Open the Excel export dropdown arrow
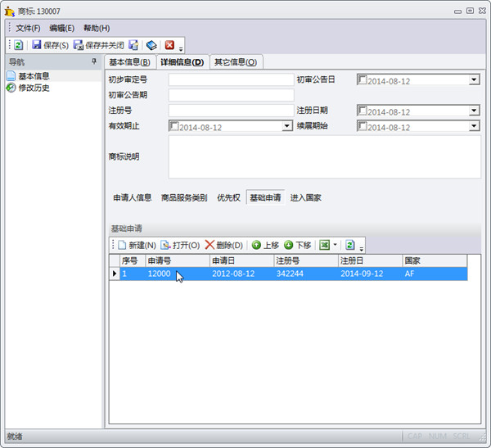491x448 pixels. coord(335,245)
